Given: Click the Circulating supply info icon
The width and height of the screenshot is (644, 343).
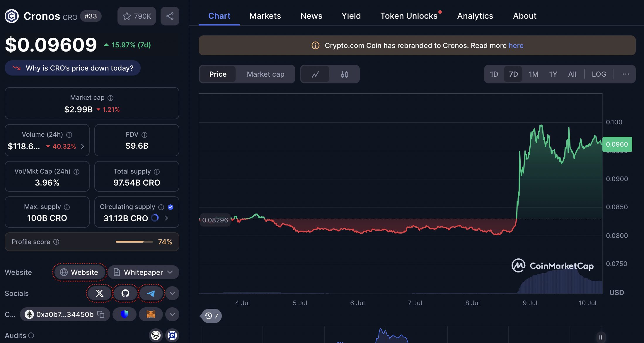Looking at the screenshot, I should (x=161, y=207).
